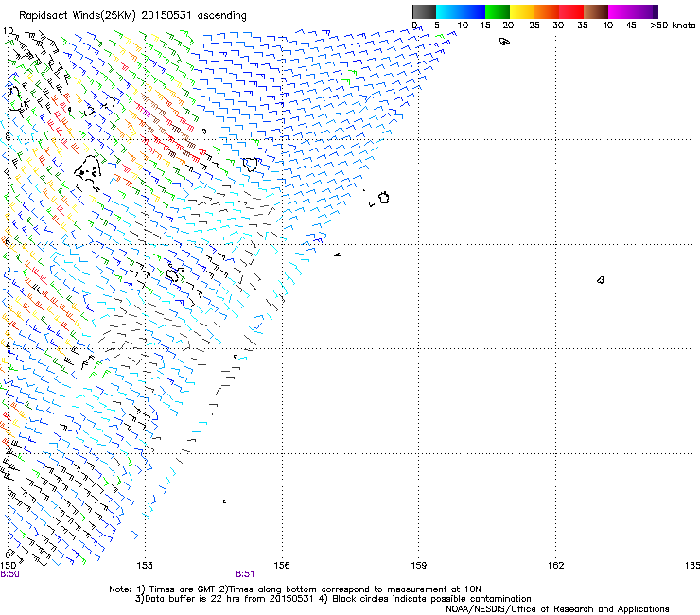
Task: Click the green 15-20 knots legend swatch
Action: [x=498, y=11]
